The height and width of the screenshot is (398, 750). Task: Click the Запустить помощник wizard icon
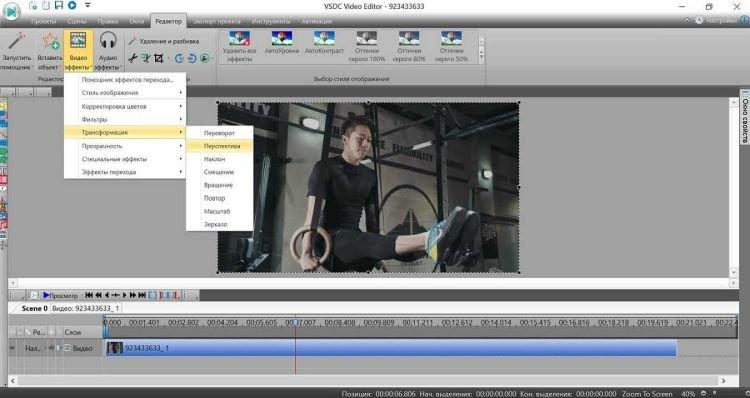17,50
